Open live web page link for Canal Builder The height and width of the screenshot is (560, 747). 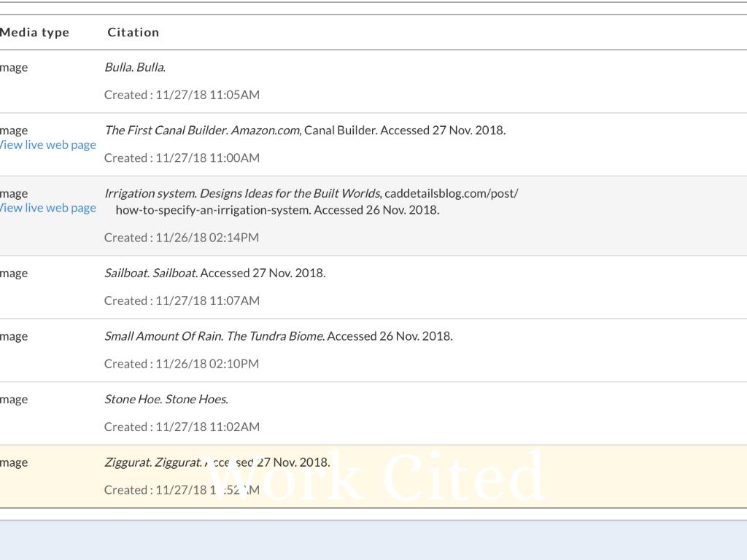tap(47, 144)
